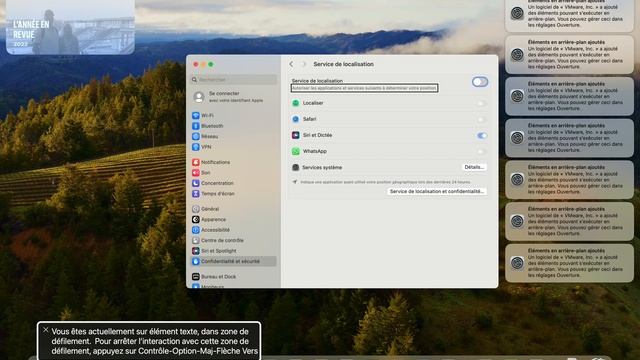Select the Accessibilité icon

click(196, 230)
